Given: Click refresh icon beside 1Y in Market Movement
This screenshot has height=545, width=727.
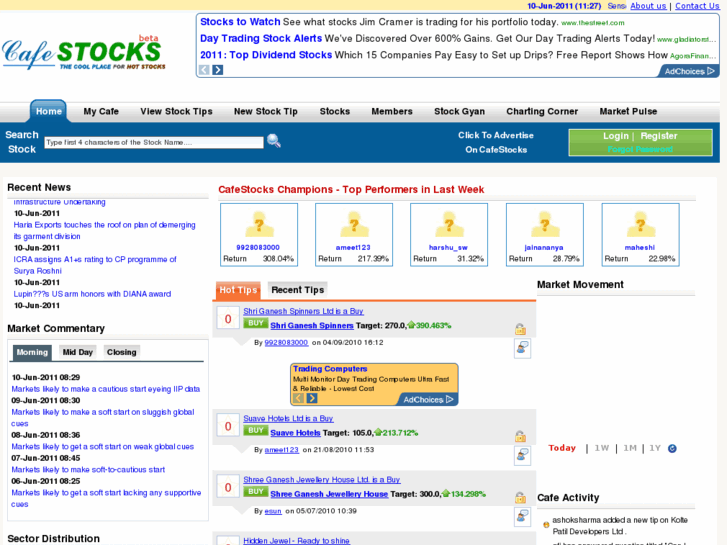Looking at the screenshot, I should point(672,449).
